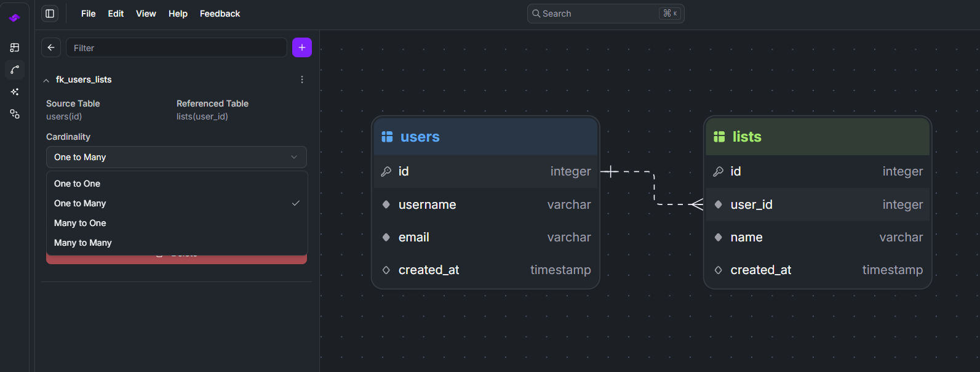Click the back arrow button
This screenshot has width=980, height=372.
pos(51,47)
